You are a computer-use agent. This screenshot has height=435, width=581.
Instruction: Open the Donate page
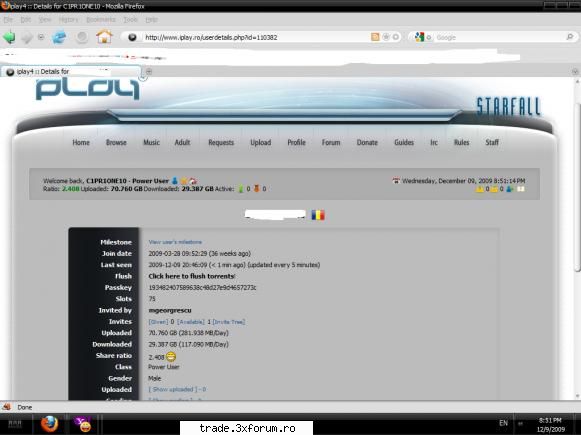point(367,142)
